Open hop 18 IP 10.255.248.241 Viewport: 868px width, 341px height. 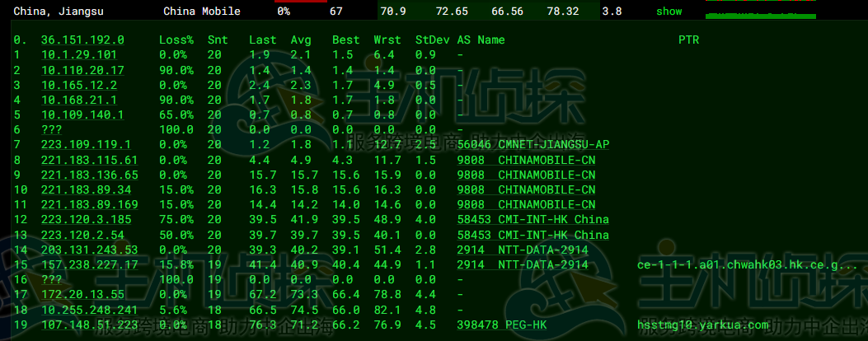point(89,310)
